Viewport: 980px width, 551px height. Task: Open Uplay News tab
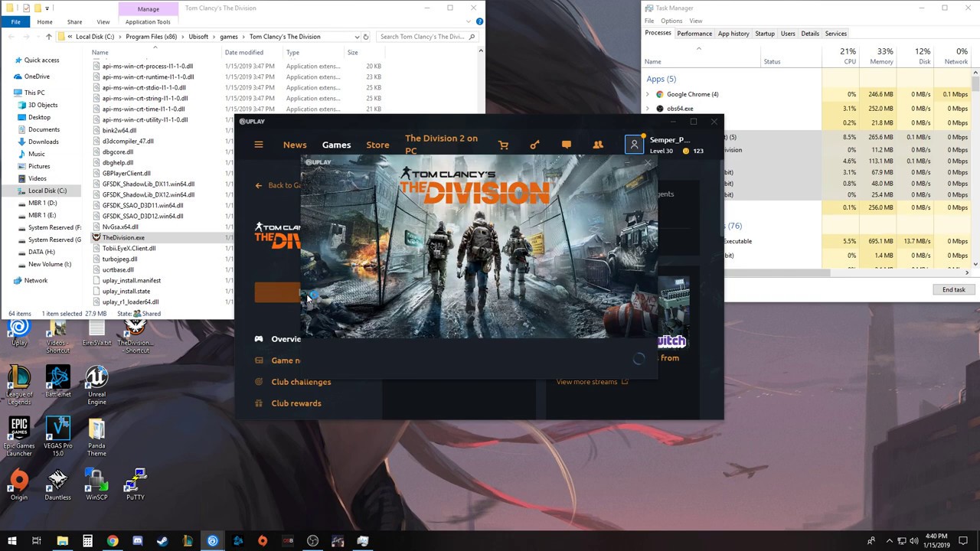[295, 145]
